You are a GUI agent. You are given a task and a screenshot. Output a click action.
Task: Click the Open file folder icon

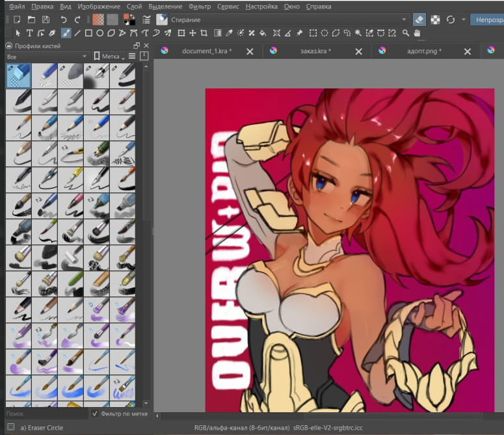click(31, 20)
